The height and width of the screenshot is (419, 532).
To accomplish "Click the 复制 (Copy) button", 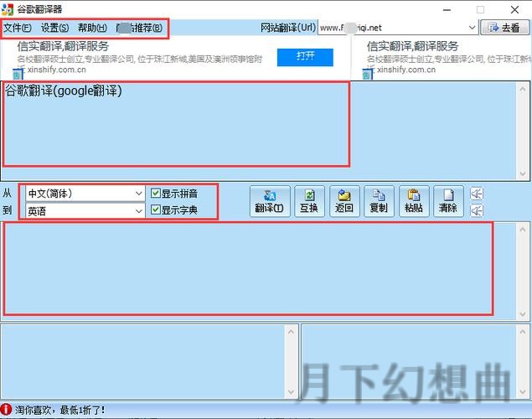I will pos(379,202).
